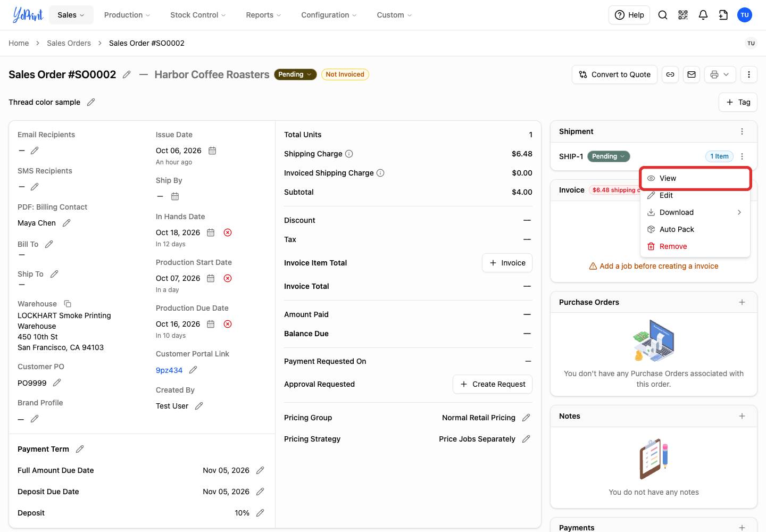Select Auto Pack menu option
The image size is (766, 532).
pos(695,229)
